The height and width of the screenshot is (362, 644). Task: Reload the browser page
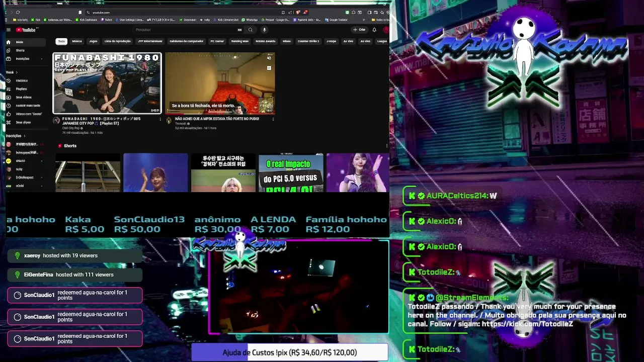click(18, 13)
